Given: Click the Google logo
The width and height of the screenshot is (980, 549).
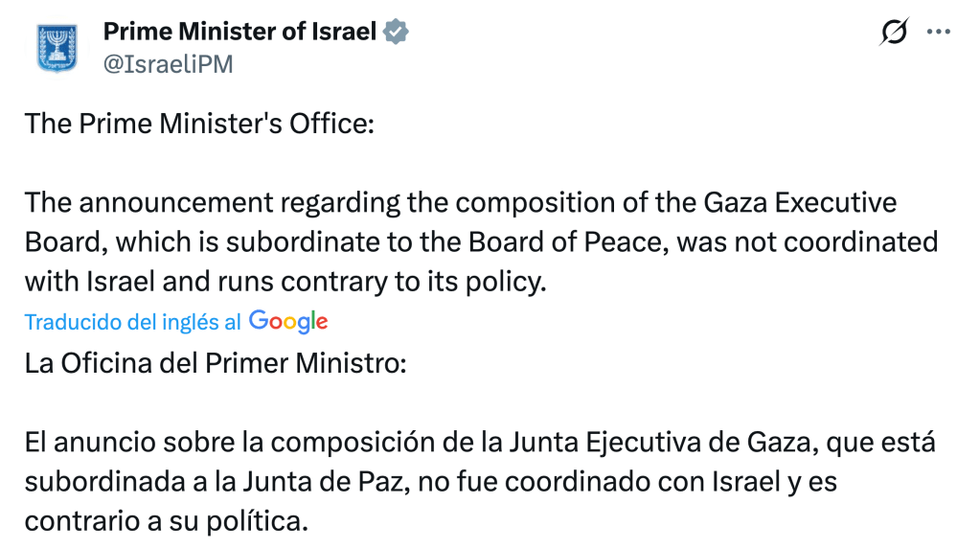Looking at the screenshot, I should (288, 322).
